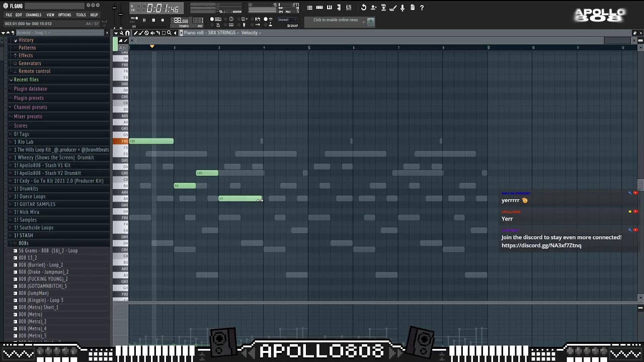
Task: Select the Mute tool in piano roll
Action: (152, 33)
